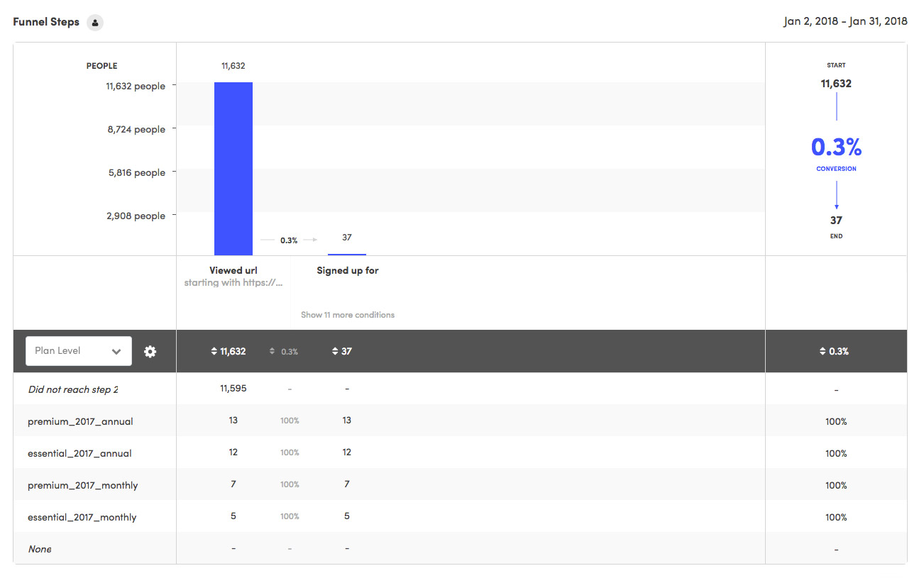This screenshot has width=924, height=578.
Task: Select the premium_2017_annual row label
Action: pos(80,421)
